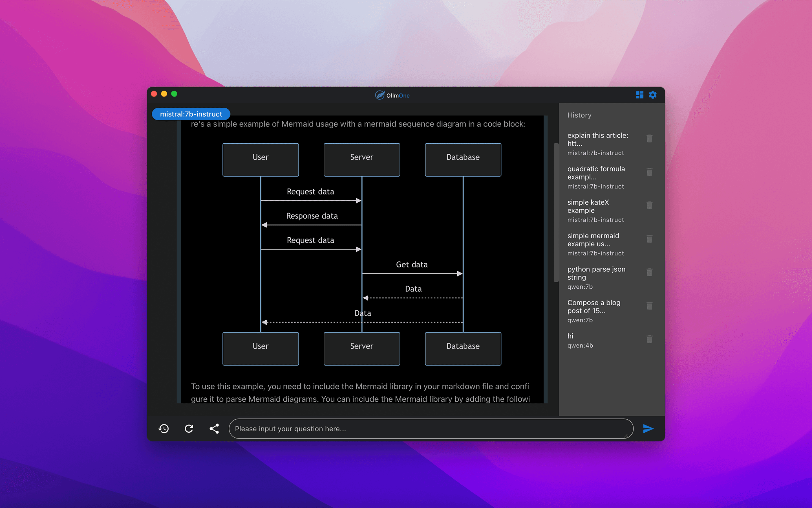Click the 'Get data' diagram label

pos(412,264)
